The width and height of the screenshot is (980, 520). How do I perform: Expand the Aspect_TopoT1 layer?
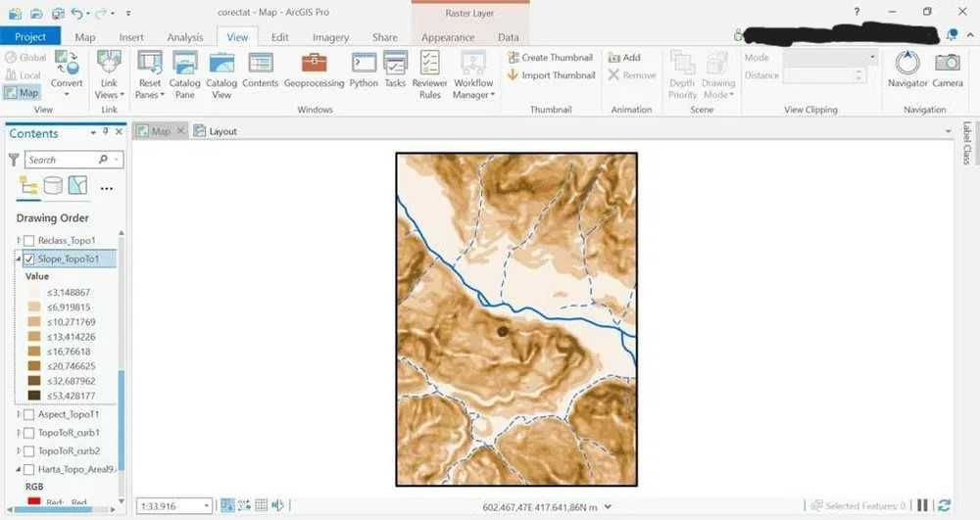point(18,414)
